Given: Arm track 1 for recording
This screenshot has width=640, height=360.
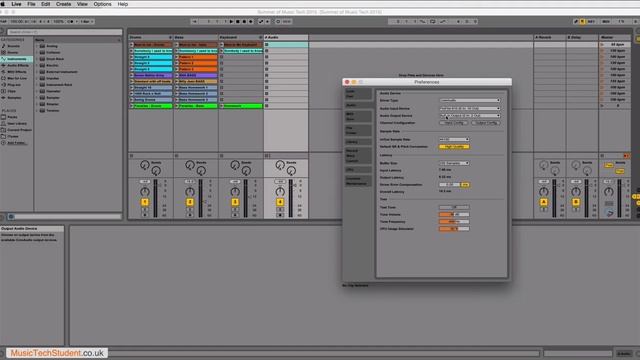Looking at the screenshot, I should (144, 215).
